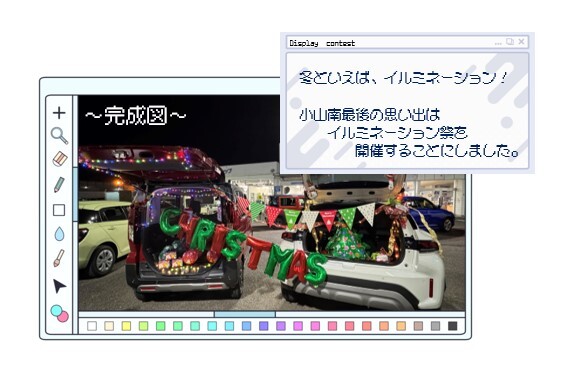Click the horizontal scrollbar thumb below photo
Image resolution: width=563 pixels, height=369 pixels.
coord(245,314)
